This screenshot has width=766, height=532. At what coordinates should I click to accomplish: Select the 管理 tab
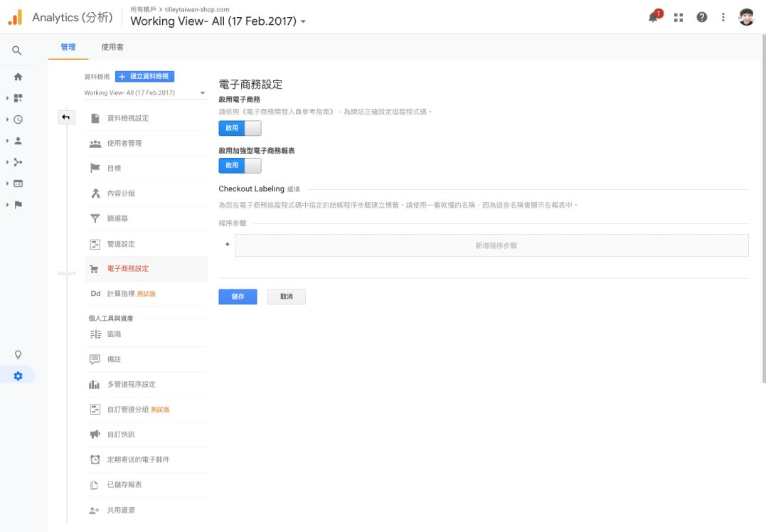coord(68,48)
